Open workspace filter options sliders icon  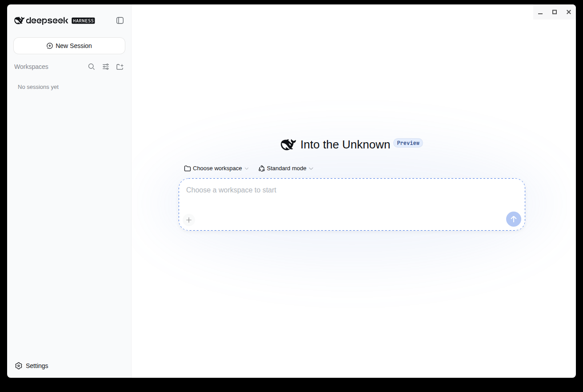point(106,67)
